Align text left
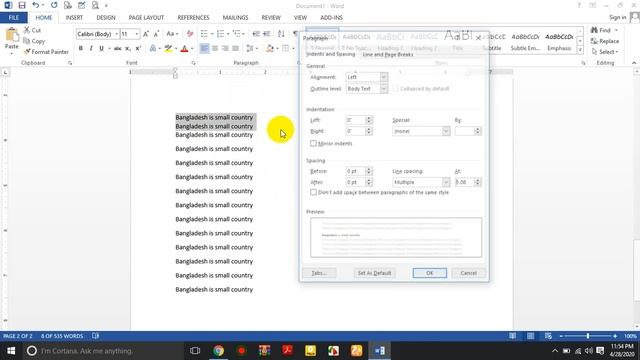The height and width of the screenshot is (360, 640). (x=204, y=49)
